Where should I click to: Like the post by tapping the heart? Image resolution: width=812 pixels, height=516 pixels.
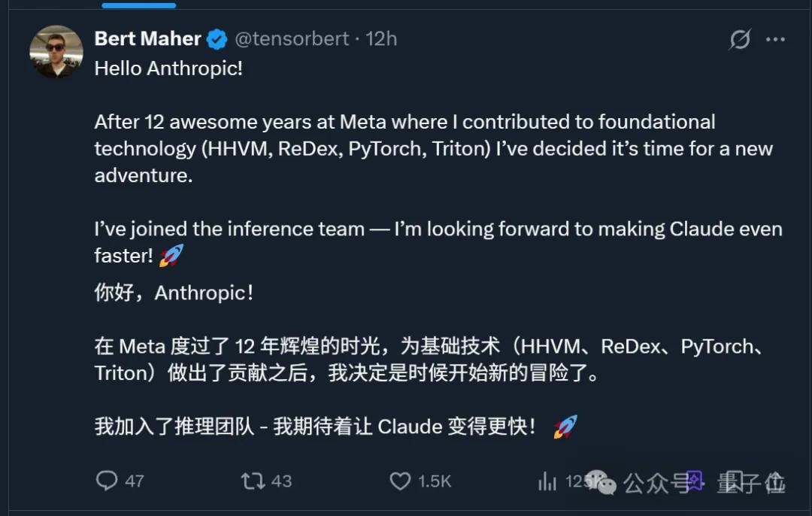point(399,480)
